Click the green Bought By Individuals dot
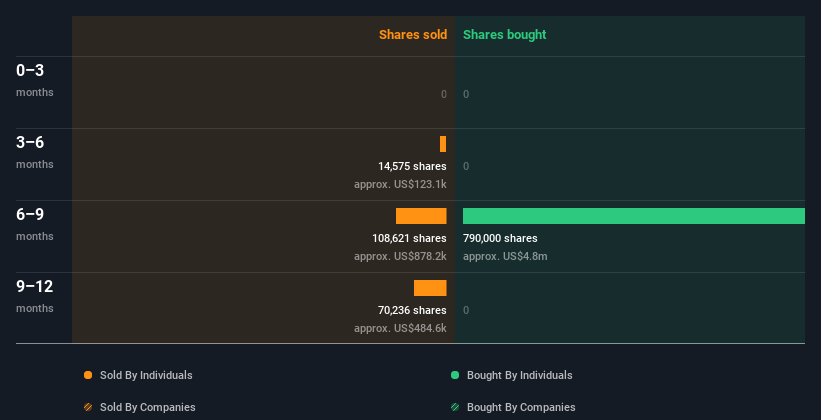This screenshot has height=420, width=821. [455, 375]
